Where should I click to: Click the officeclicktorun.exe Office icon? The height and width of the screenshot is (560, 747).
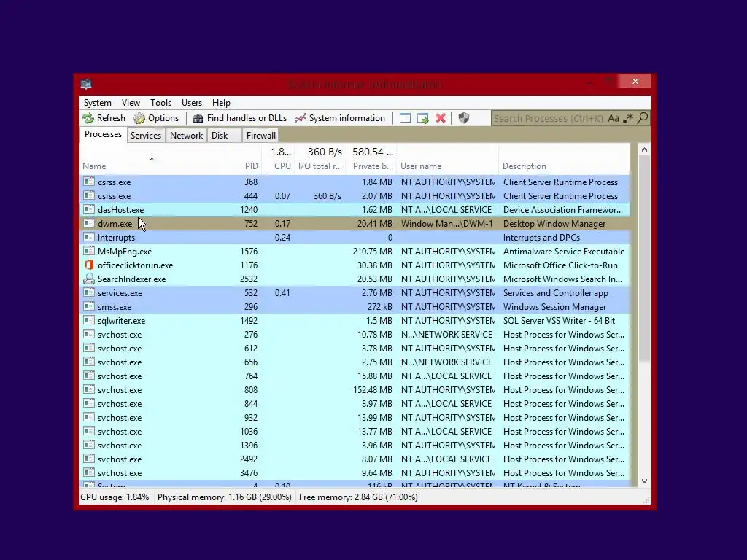[x=88, y=265]
